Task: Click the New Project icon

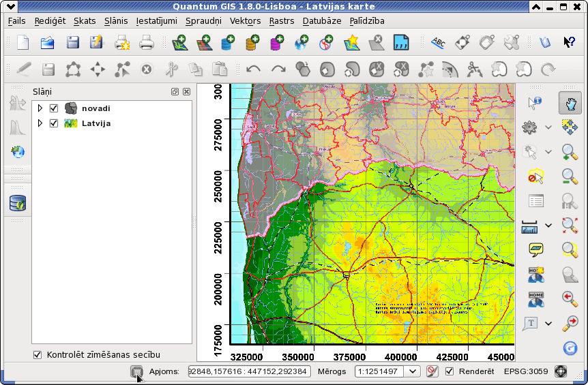Action: coord(23,43)
